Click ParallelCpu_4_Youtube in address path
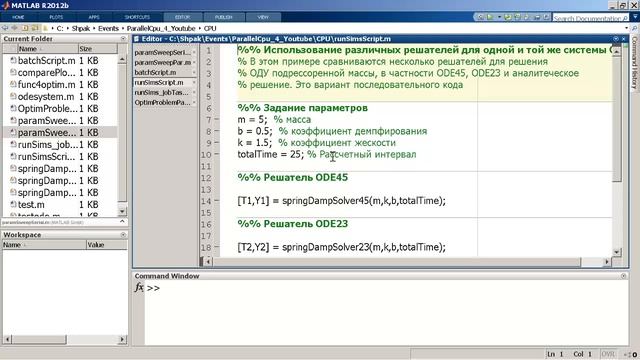 (161, 28)
